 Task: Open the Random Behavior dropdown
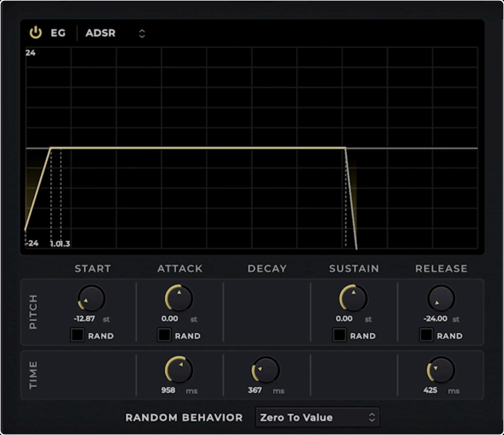[x=317, y=417]
